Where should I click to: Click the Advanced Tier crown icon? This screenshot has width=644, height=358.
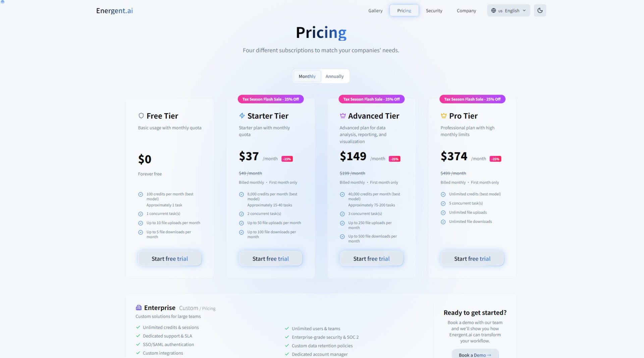[x=342, y=116]
